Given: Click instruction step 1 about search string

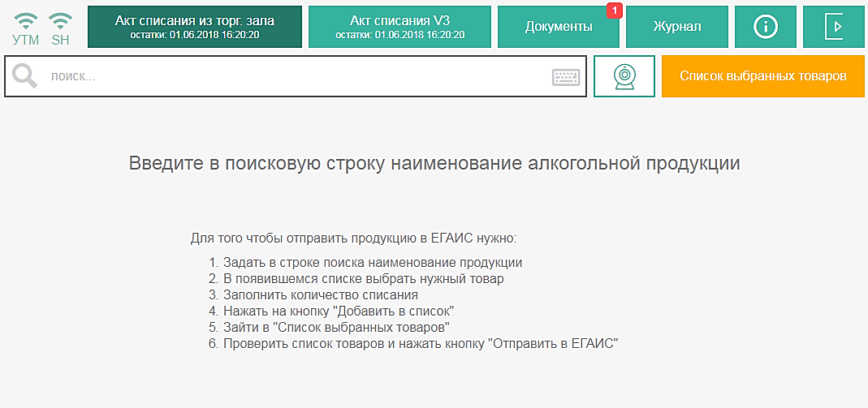Looking at the screenshot, I should click(x=372, y=263).
